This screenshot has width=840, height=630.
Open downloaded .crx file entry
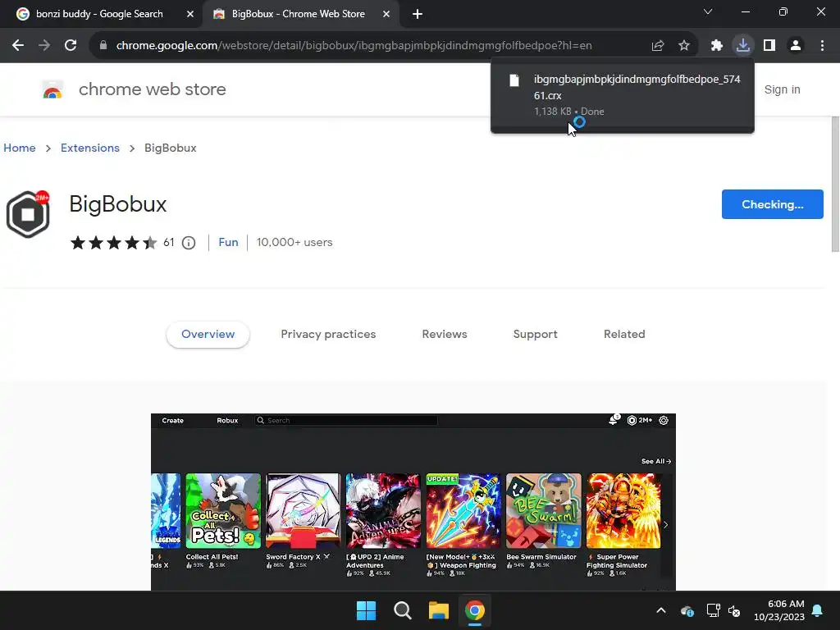[x=623, y=95]
